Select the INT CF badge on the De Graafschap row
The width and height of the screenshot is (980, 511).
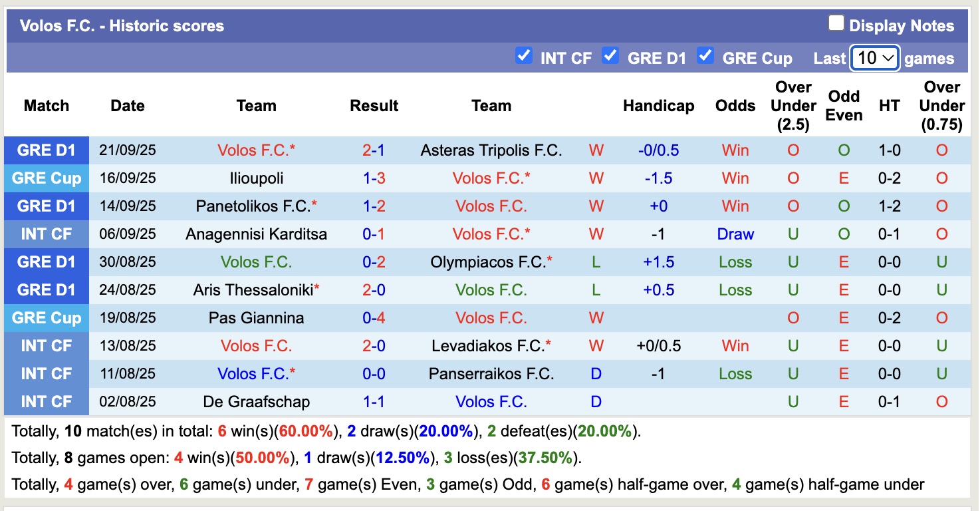tap(45, 401)
